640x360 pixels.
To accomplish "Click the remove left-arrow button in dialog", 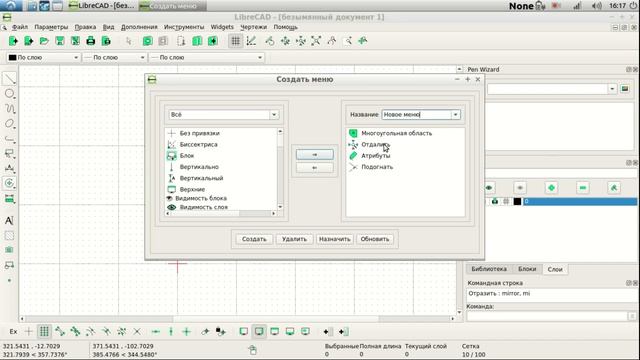I will (x=314, y=168).
